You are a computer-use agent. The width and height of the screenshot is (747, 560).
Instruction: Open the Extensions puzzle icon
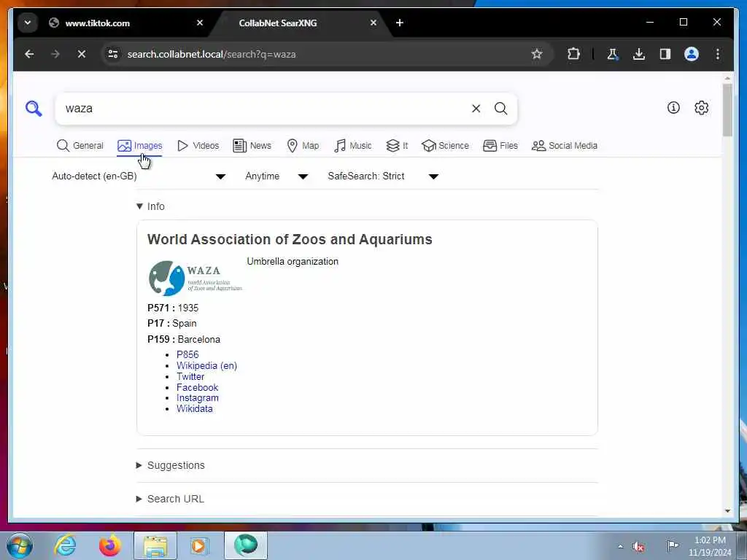(573, 54)
